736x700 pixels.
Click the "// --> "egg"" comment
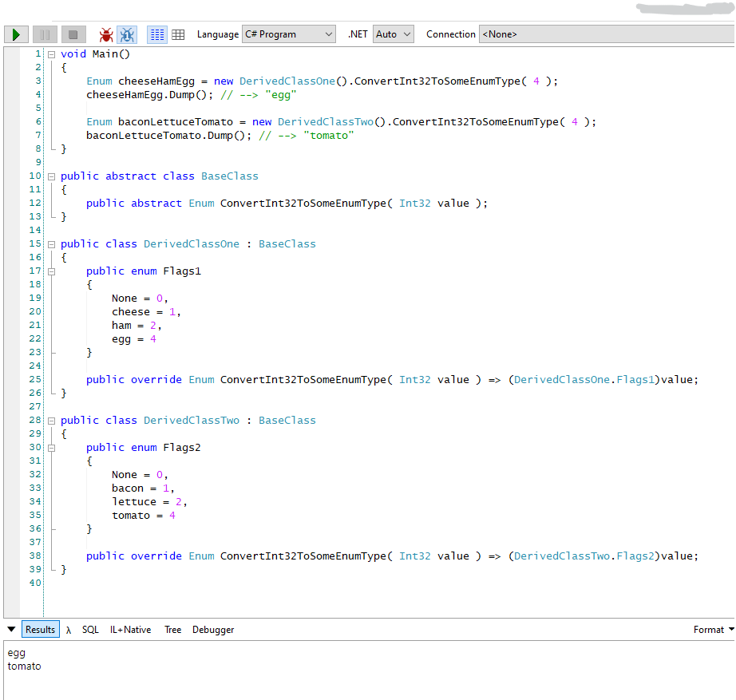[258, 95]
